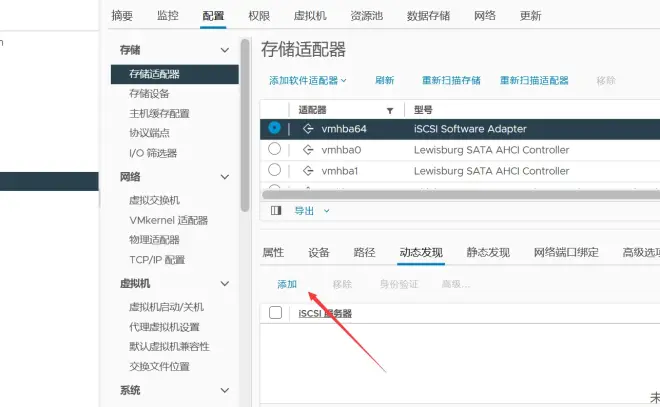Click the vmhba1 adapter icon

[x=308, y=171]
